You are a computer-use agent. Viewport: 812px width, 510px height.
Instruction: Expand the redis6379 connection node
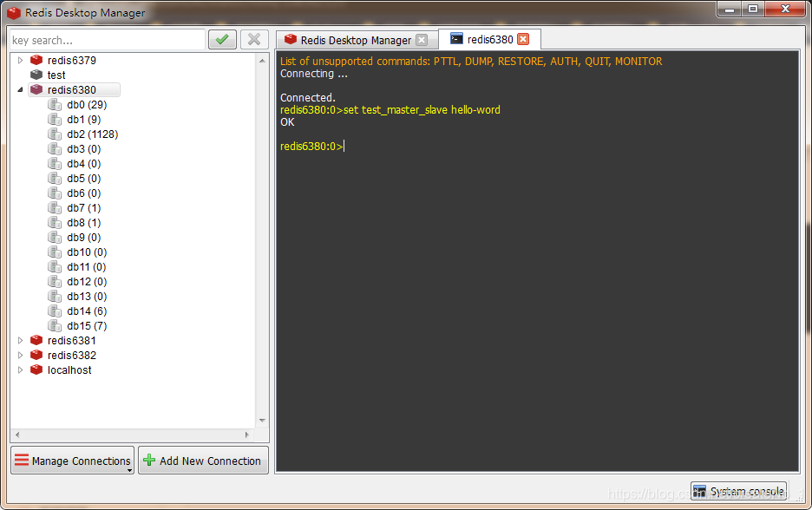click(x=20, y=60)
